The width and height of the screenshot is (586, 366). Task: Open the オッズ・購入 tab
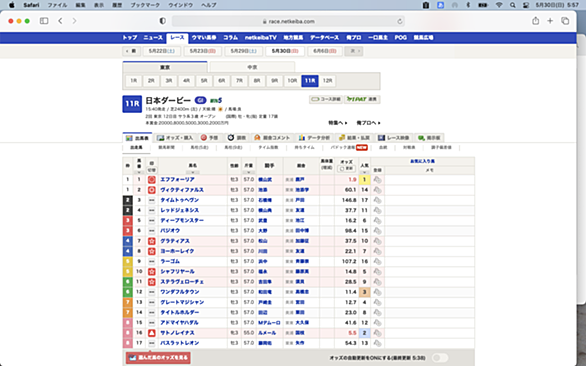175,138
